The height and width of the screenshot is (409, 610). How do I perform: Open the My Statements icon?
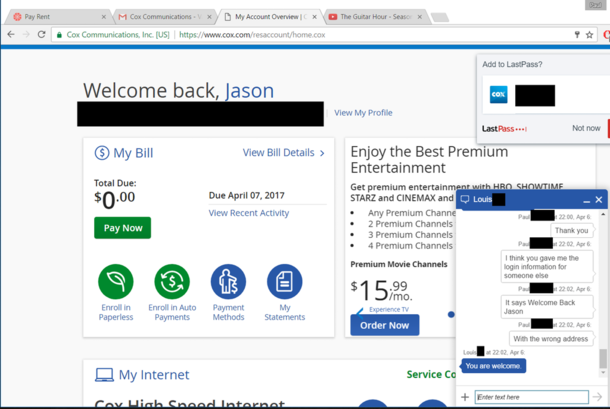click(x=284, y=281)
